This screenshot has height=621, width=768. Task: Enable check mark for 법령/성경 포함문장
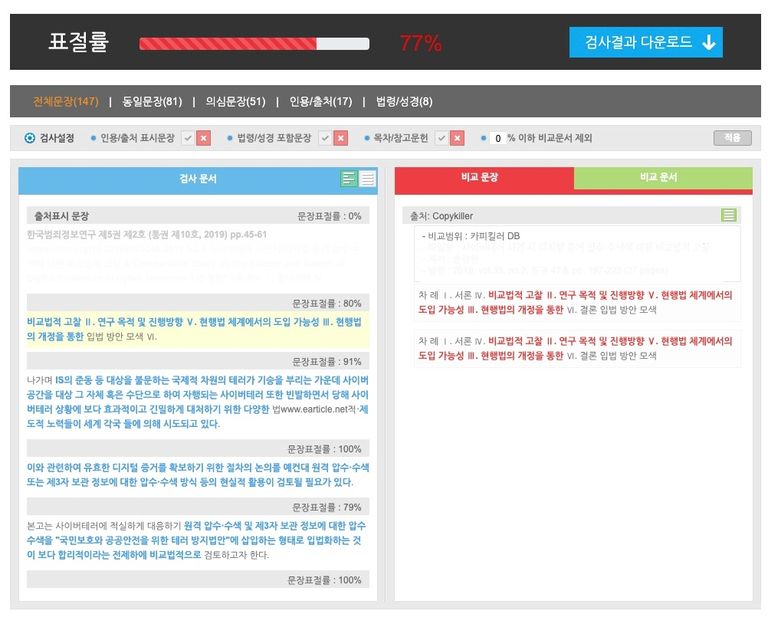pyautogui.click(x=325, y=138)
